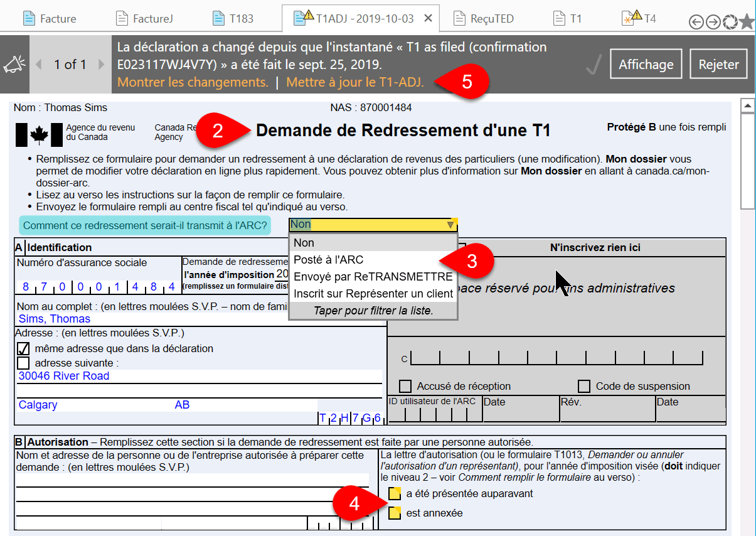
Task: Click the next-message arrow in the 1 of 1 navigator
Action: [100, 63]
